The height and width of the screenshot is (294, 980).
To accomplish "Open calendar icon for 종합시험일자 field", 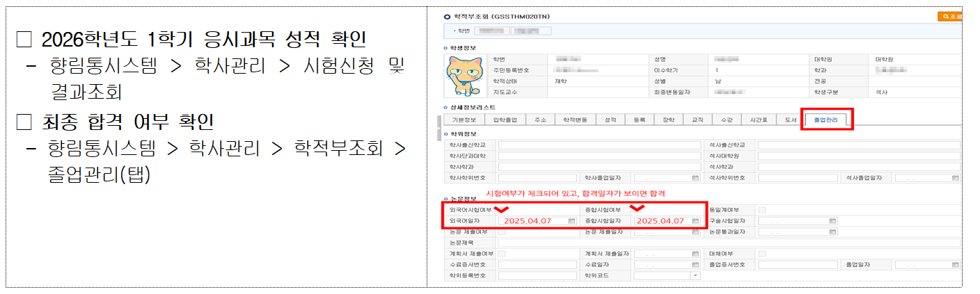I will click(x=697, y=221).
